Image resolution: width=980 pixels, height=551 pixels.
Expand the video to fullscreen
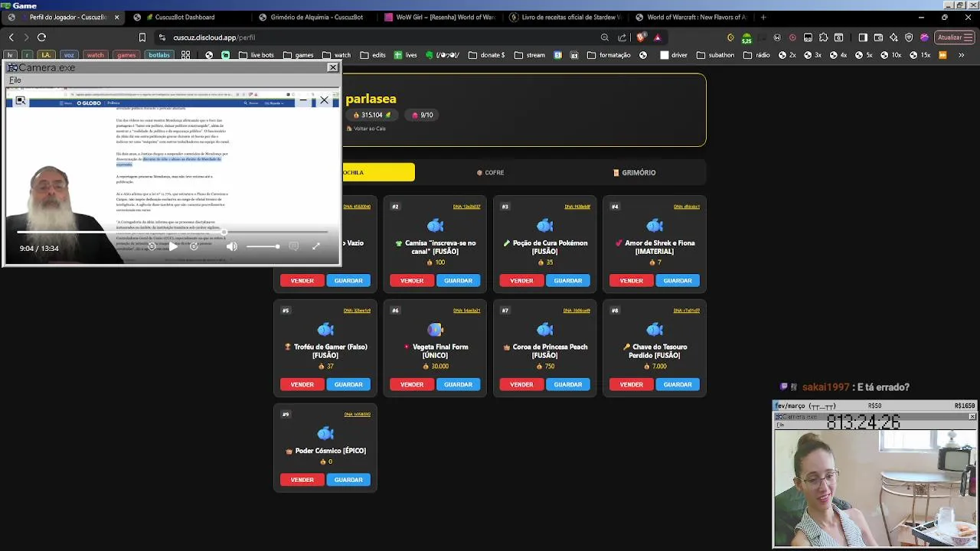[x=315, y=246]
